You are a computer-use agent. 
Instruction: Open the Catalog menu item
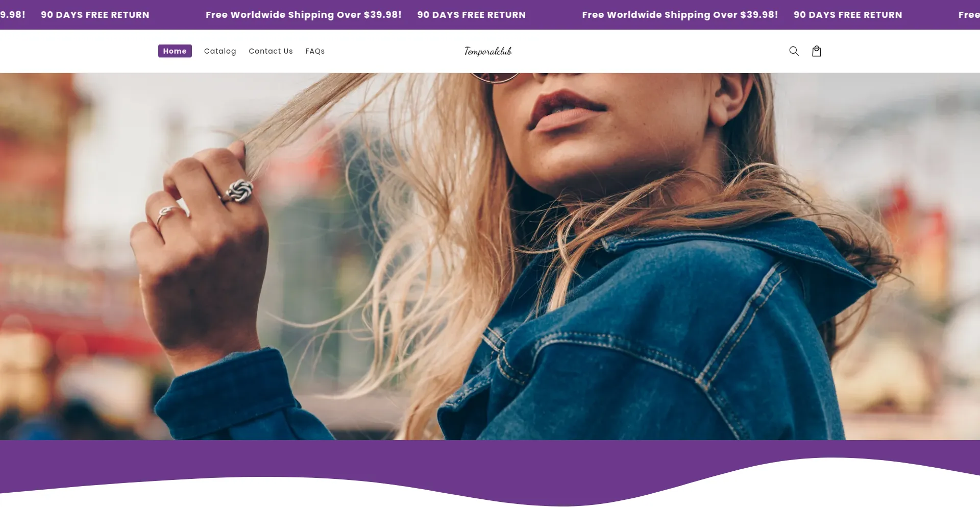(220, 51)
